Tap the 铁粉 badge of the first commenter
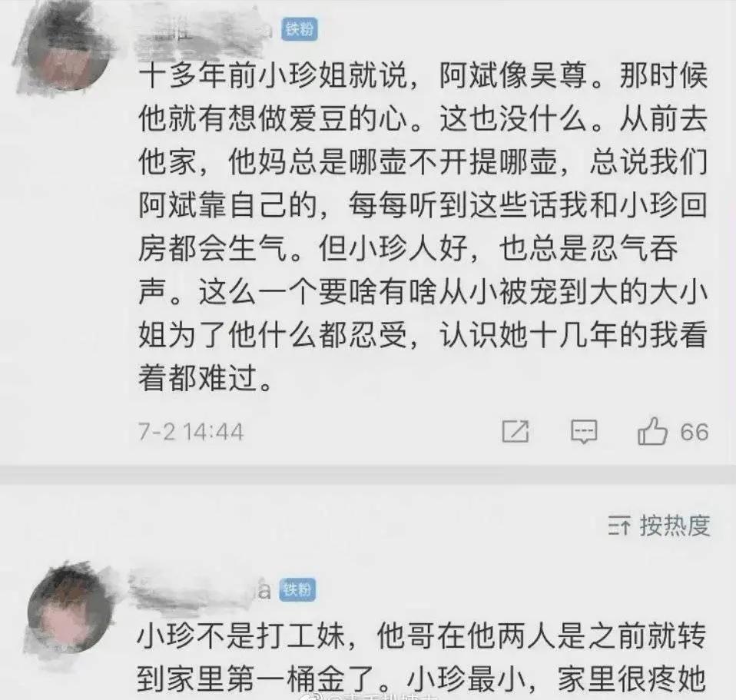 (x=300, y=29)
